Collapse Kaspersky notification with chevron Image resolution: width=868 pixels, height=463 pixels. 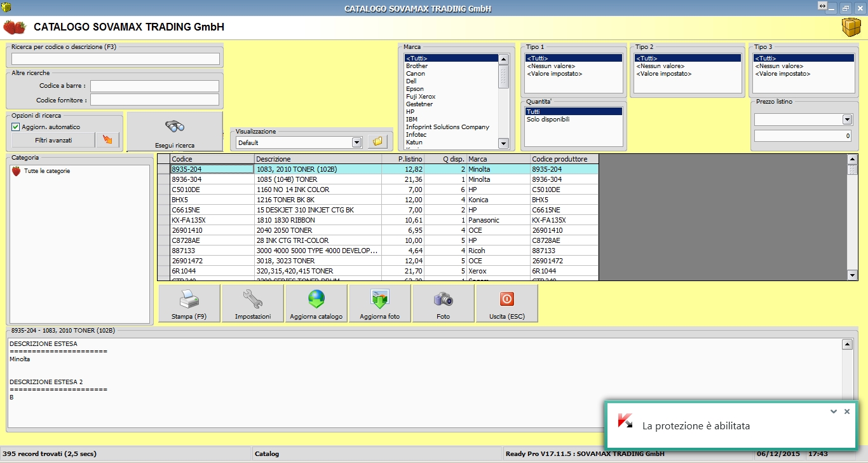(x=834, y=411)
